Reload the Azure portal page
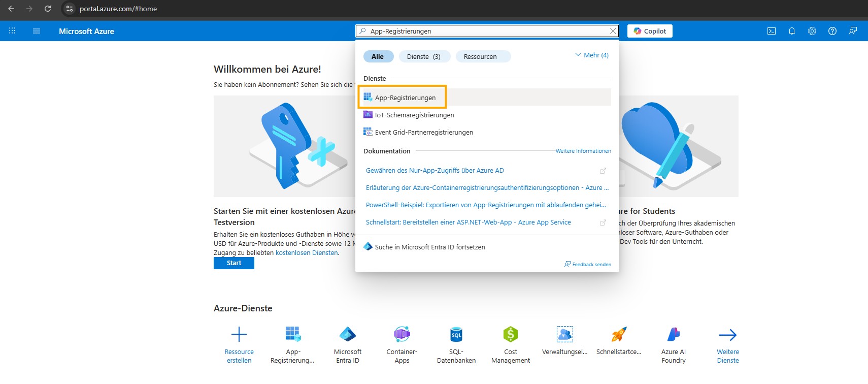Image resolution: width=868 pixels, height=384 pixels. click(x=48, y=9)
